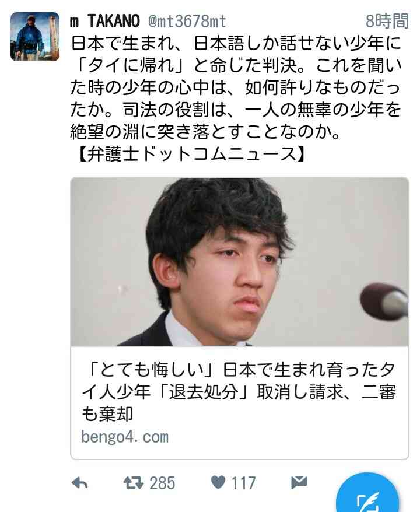Click the 【弁護士ドットコムニュース】 text
The width and height of the screenshot is (420, 512).
click(191, 154)
